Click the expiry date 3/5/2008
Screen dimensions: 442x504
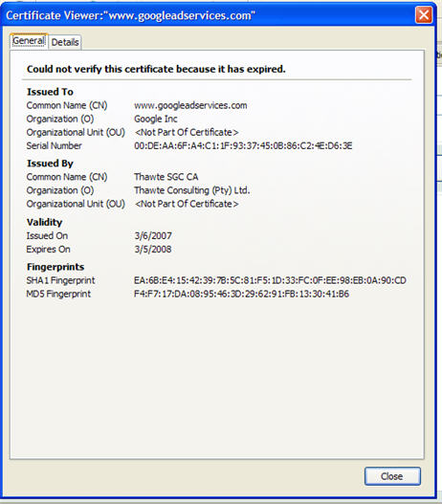(x=153, y=249)
